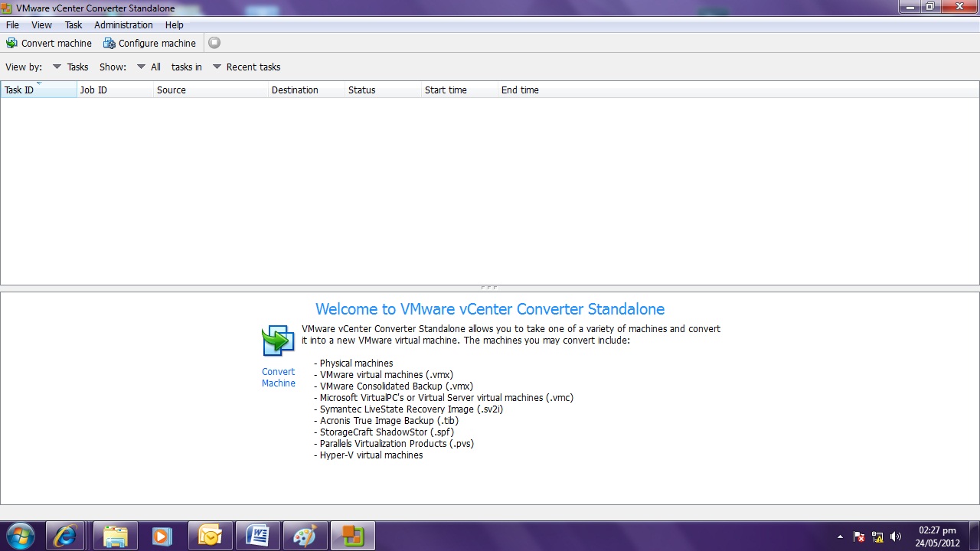Show hidden system tray icons

point(840,536)
